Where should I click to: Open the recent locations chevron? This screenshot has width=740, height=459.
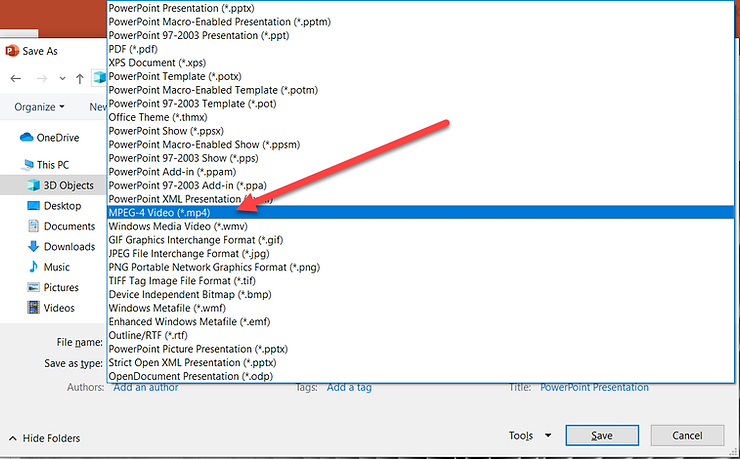(x=62, y=79)
